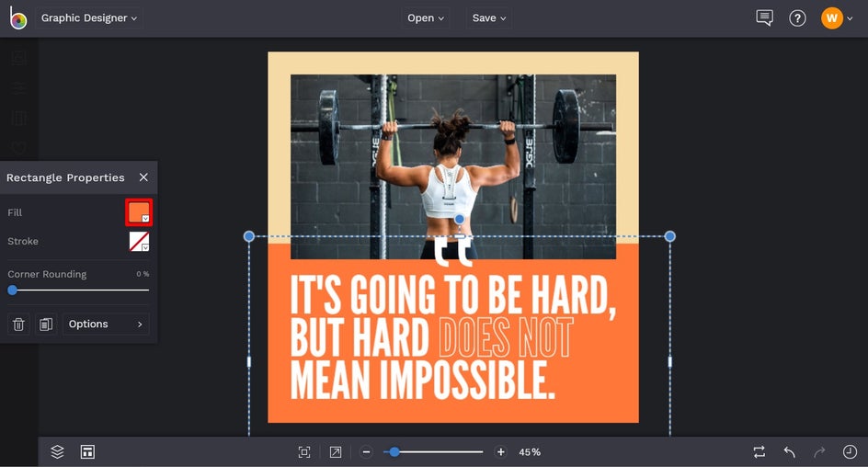The image size is (868, 467).
Task: Click the BeFunky logo icon
Action: click(17, 18)
